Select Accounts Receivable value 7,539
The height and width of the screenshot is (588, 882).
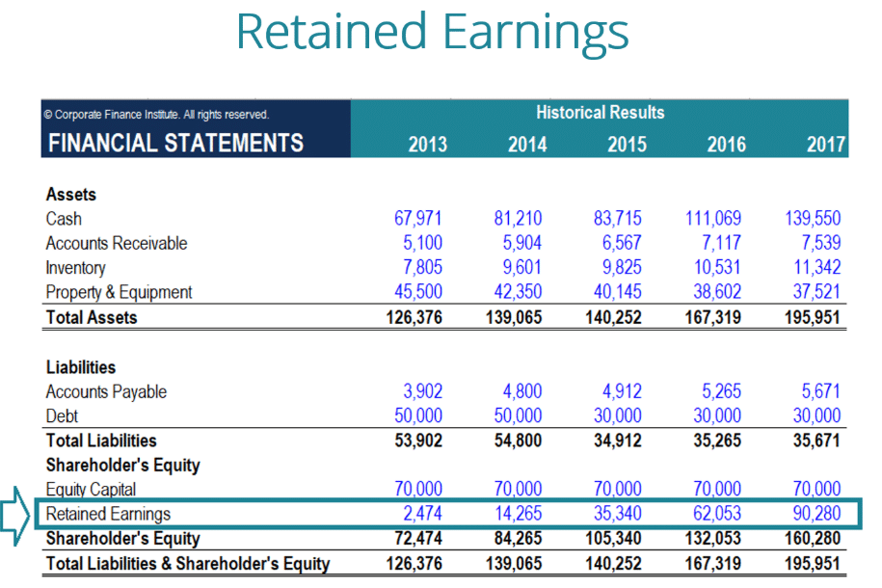click(821, 243)
